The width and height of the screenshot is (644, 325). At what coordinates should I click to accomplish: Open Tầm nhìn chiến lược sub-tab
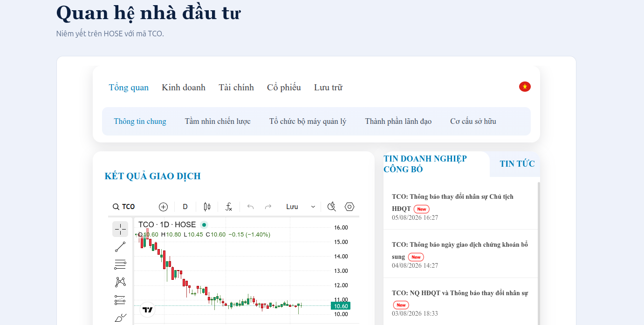218,122
